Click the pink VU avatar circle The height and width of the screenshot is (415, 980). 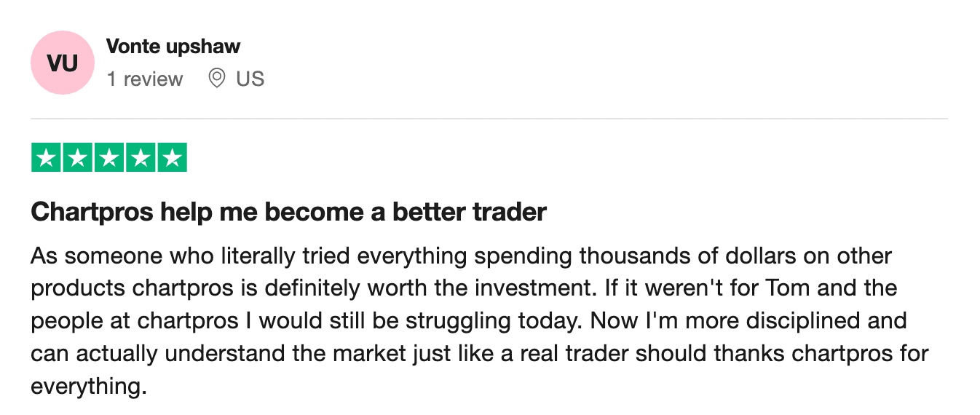[x=63, y=63]
